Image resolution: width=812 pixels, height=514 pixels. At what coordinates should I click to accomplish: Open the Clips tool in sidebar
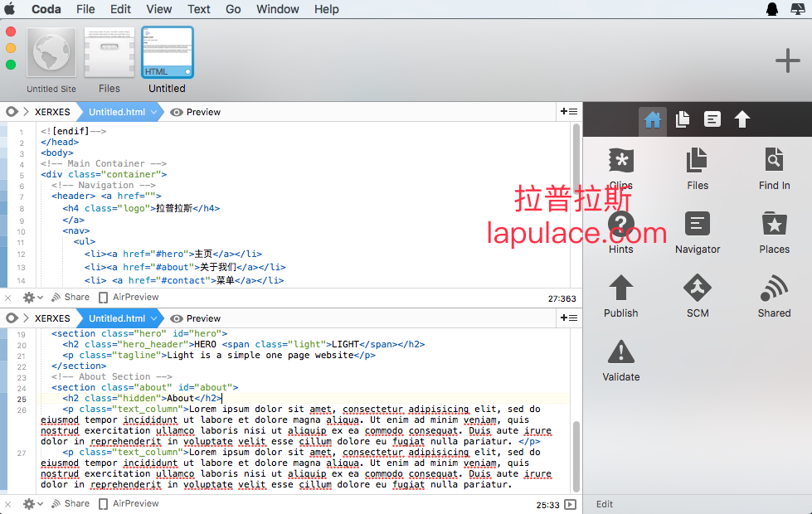click(x=620, y=167)
